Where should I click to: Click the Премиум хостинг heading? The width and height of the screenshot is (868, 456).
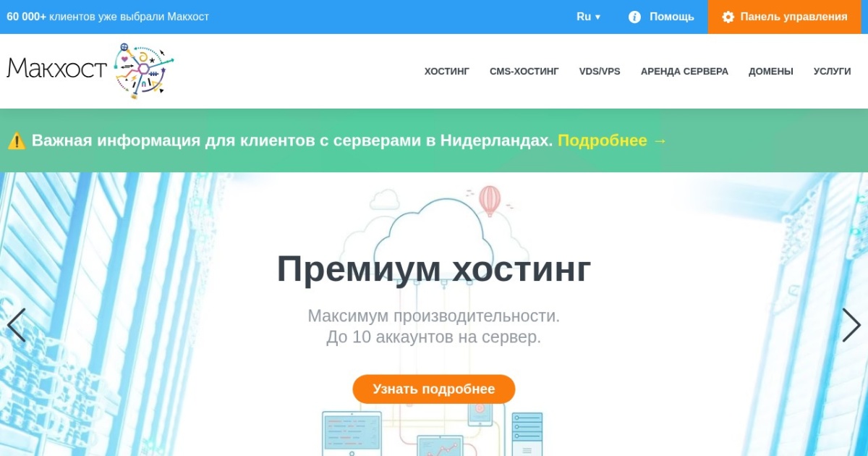(434, 269)
